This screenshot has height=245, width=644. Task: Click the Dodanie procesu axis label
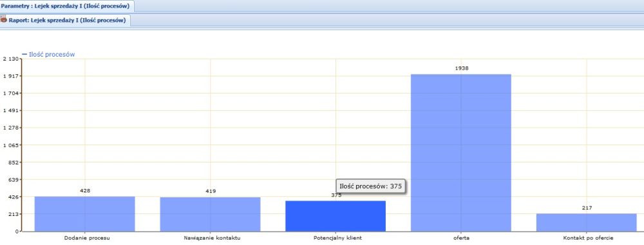87,238
